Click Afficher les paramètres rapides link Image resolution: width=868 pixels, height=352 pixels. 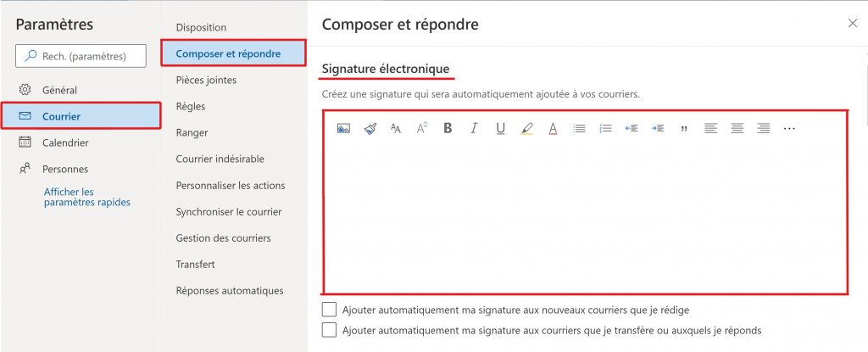click(87, 197)
